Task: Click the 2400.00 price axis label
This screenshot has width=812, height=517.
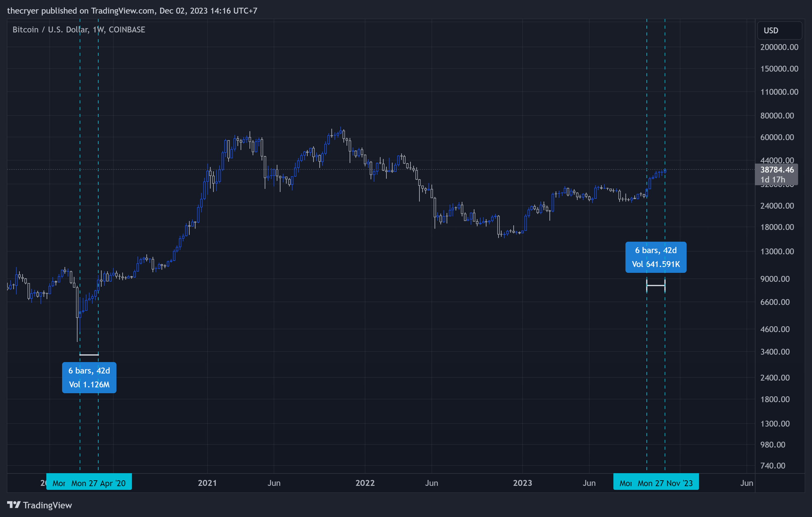Action: click(x=775, y=378)
